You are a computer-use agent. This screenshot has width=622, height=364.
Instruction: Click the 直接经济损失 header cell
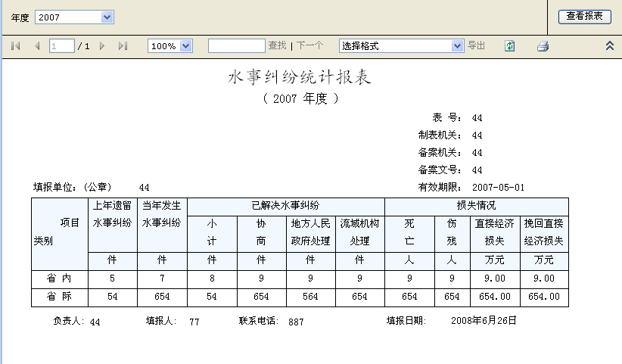click(495, 232)
